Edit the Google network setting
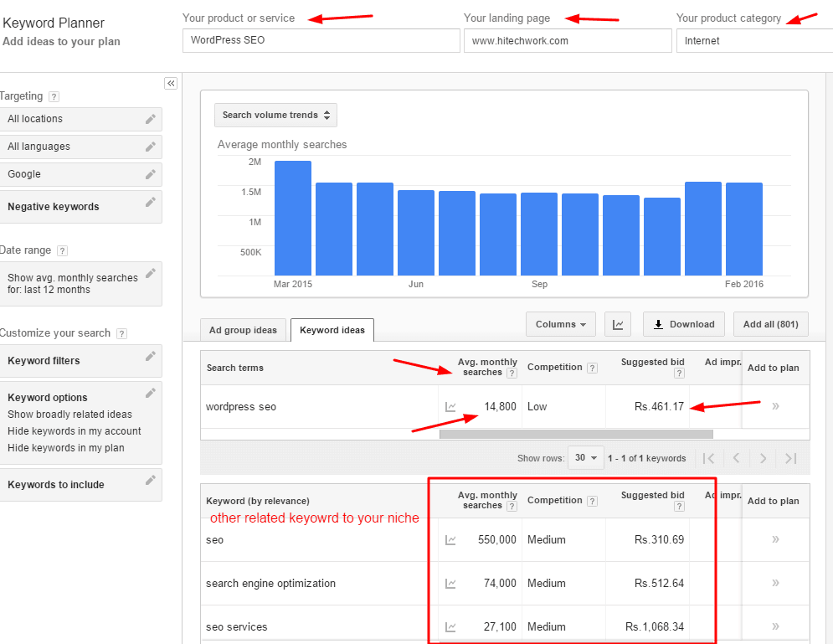Viewport: 833px width, 644px height. [151, 174]
